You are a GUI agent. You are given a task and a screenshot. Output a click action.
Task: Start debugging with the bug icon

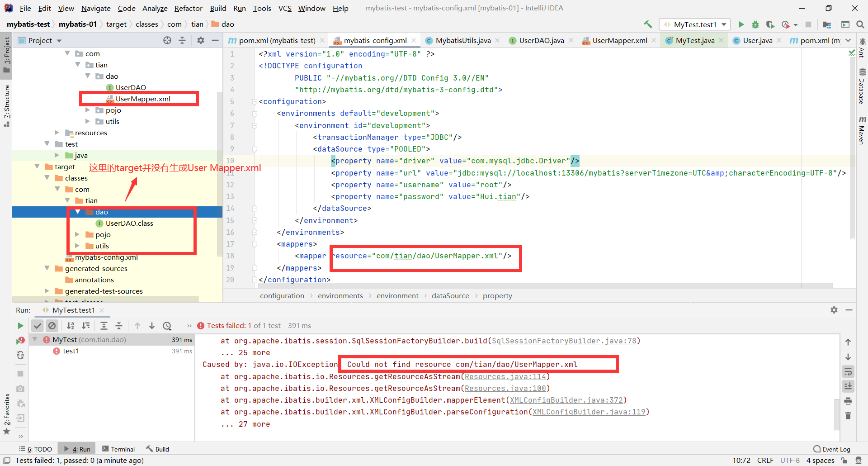(755, 24)
